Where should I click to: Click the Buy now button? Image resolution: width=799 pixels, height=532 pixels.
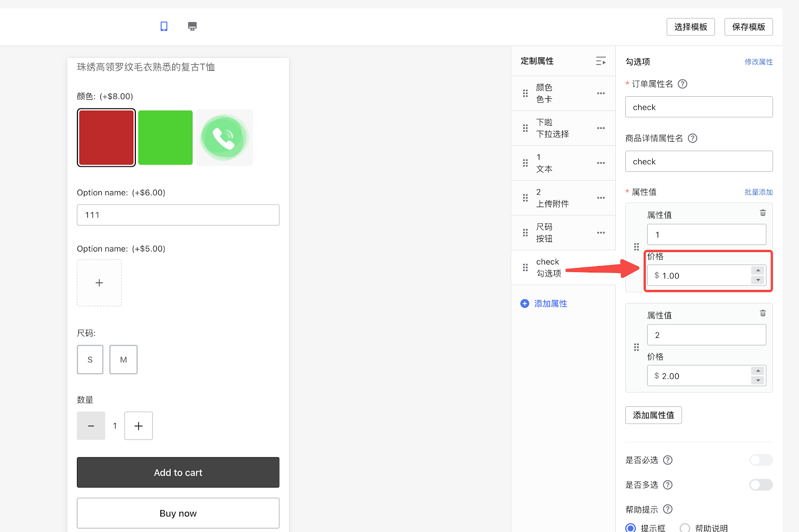coord(178,513)
